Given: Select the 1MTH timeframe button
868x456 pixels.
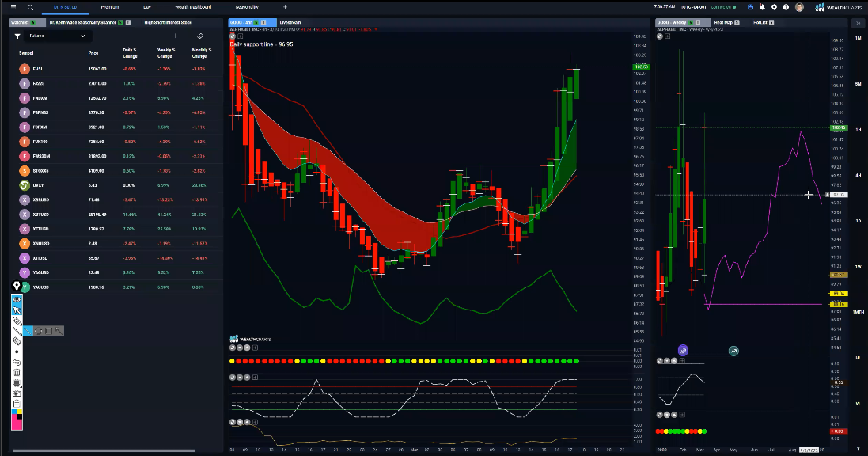Looking at the screenshot, I should tap(859, 312).
